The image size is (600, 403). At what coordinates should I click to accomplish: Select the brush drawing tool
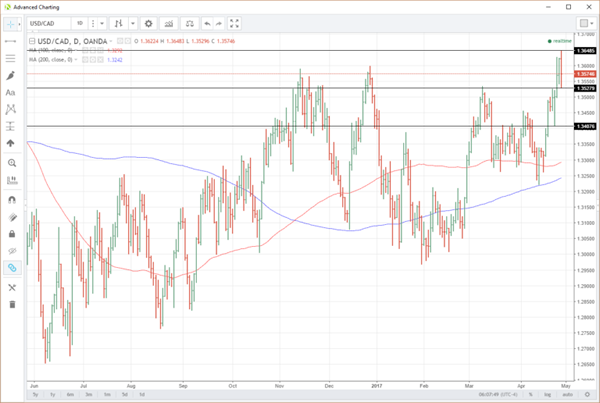[x=12, y=75]
